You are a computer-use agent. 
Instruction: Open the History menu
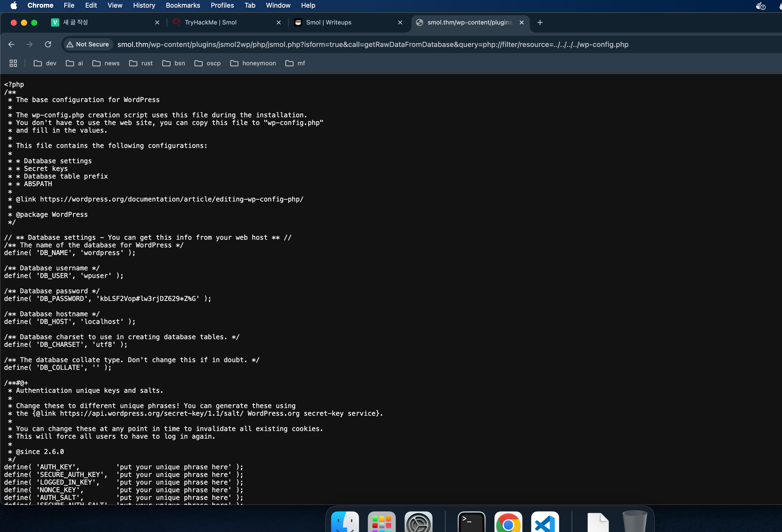[144, 5]
